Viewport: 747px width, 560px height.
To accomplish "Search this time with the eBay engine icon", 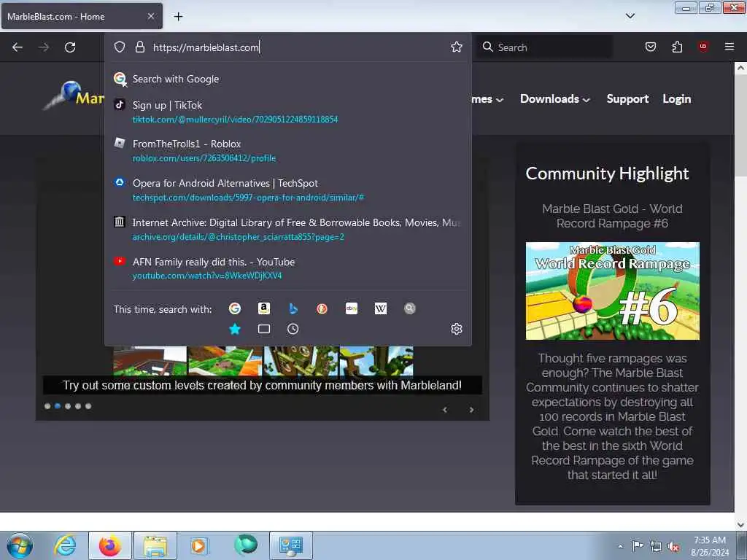I will coord(352,308).
